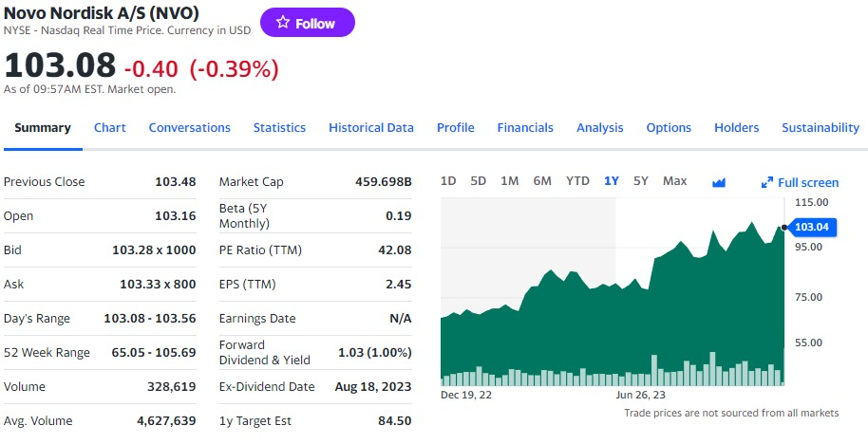Viewport: 868px width, 444px height.
Task: Click the Jun 26, 23 chart date label
Action: 640,395
